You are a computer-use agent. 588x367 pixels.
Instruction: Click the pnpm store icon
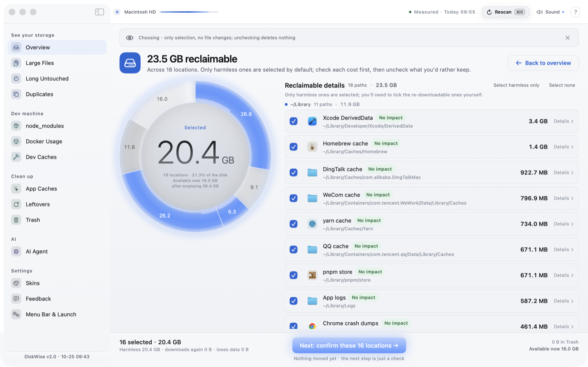click(x=312, y=275)
